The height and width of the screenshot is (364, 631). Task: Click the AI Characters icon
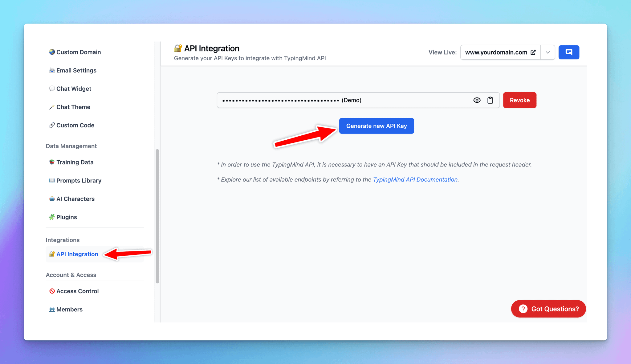click(51, 198)
